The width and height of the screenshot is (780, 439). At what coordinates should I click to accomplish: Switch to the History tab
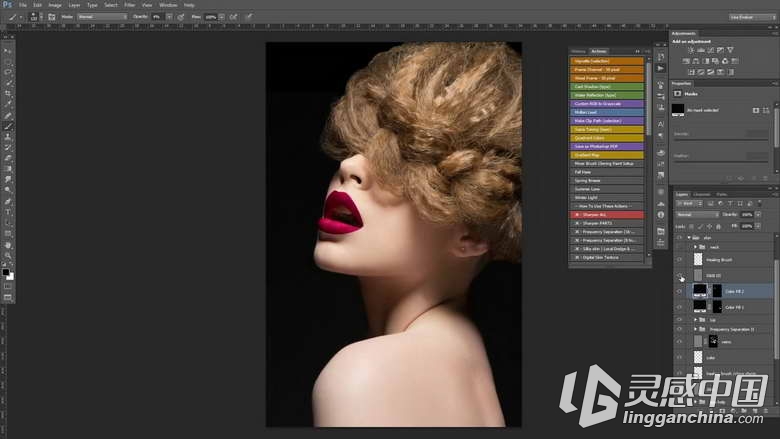point(579,51)
